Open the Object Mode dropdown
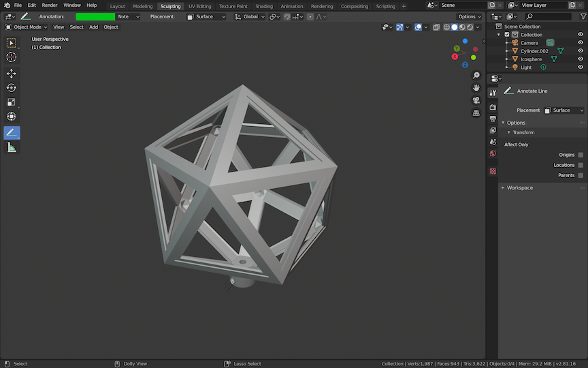Screen dimensions: 588x368 click(27, 27)
